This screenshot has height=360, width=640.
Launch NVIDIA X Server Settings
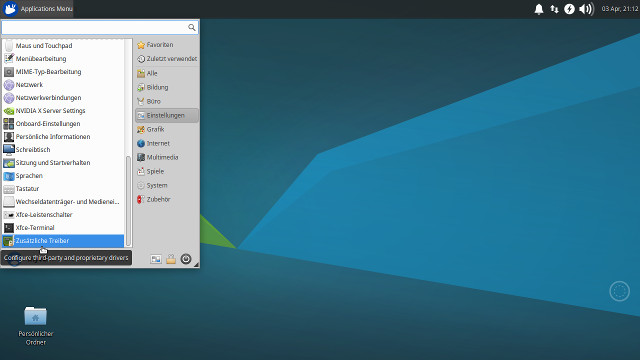pyautogui.click(x=63, y=111)
